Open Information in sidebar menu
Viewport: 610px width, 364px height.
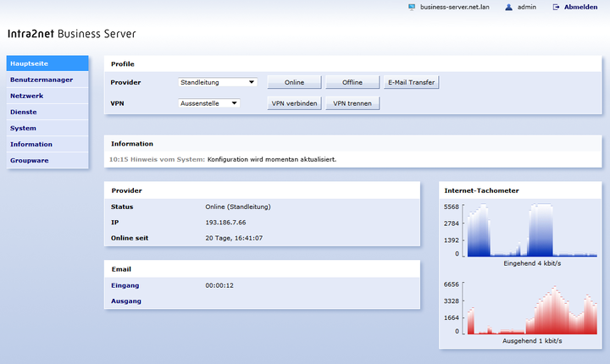click(47, 144)
